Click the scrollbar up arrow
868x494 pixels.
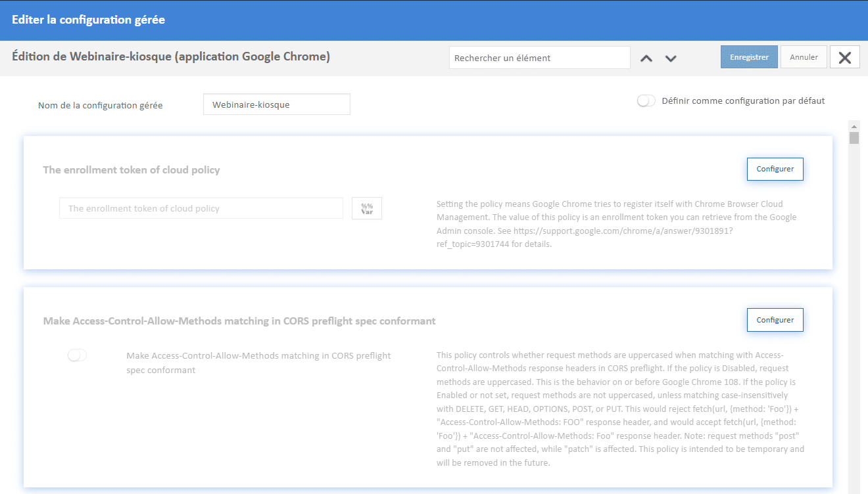click(x=854, y=125)
